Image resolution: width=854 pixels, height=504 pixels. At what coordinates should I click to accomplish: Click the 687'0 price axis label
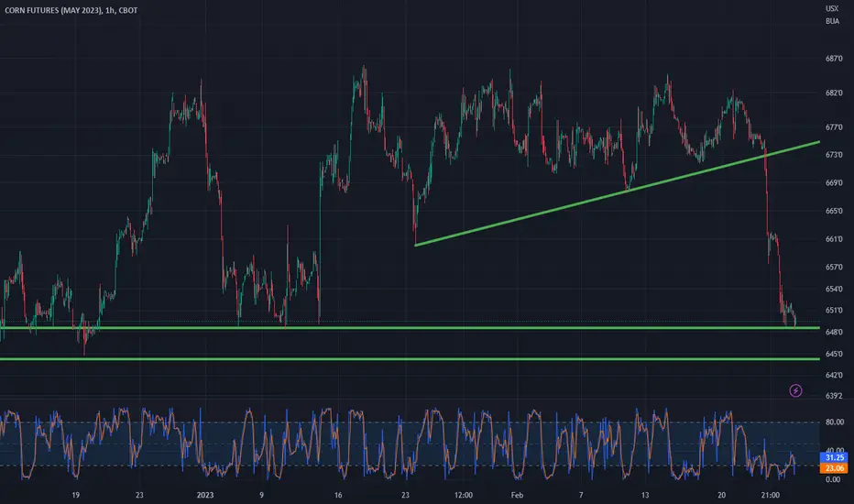pos(834,59)
